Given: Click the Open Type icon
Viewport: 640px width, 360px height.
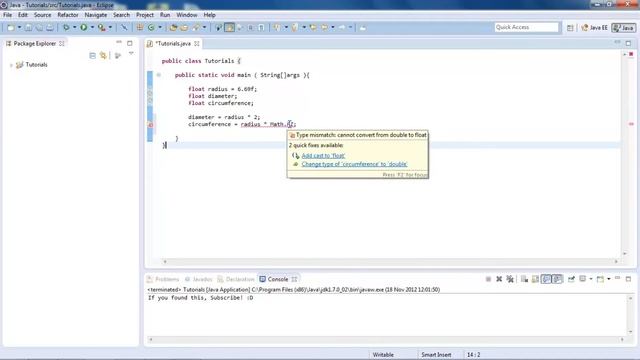Looking at the screenshot, I should [x=173, y=28].
